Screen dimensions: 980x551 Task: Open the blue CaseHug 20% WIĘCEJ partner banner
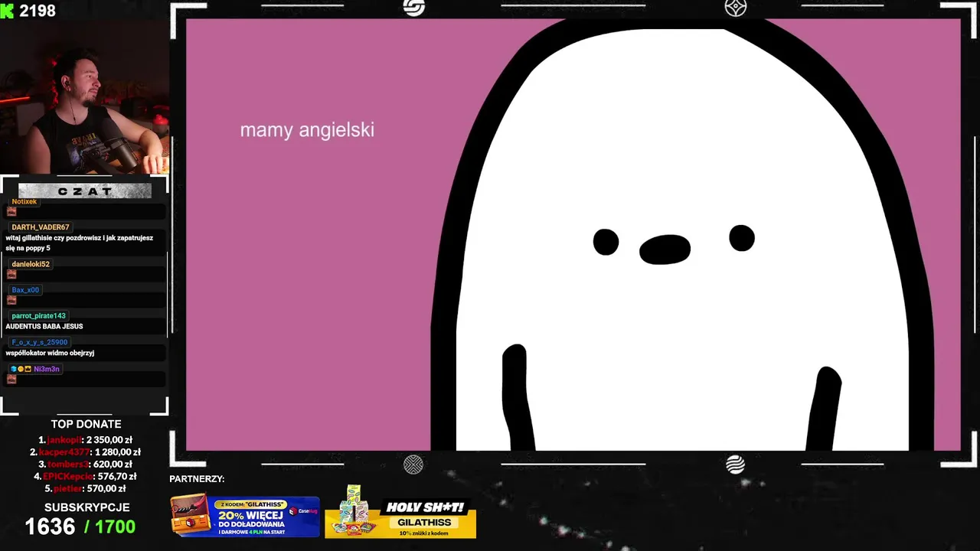point(245,516)
